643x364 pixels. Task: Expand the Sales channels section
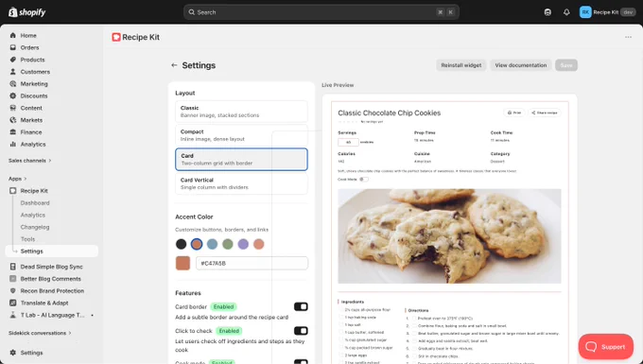coord(30,161)
